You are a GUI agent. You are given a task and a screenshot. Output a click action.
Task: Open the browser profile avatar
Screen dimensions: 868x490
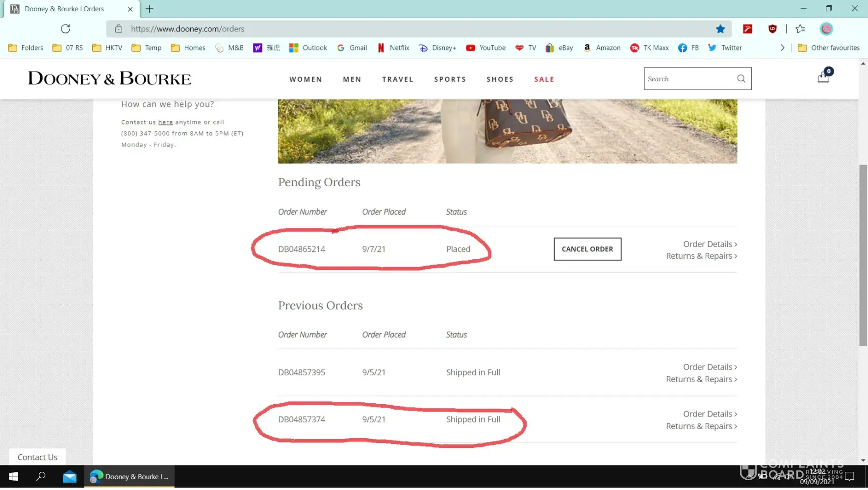[x=826, y=29]
